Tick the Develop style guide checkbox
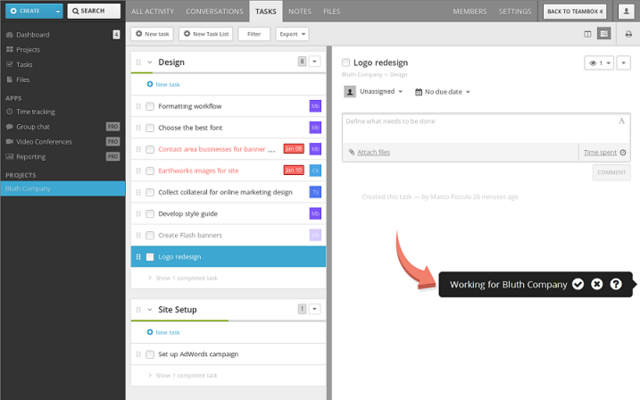 pos(150,213)
